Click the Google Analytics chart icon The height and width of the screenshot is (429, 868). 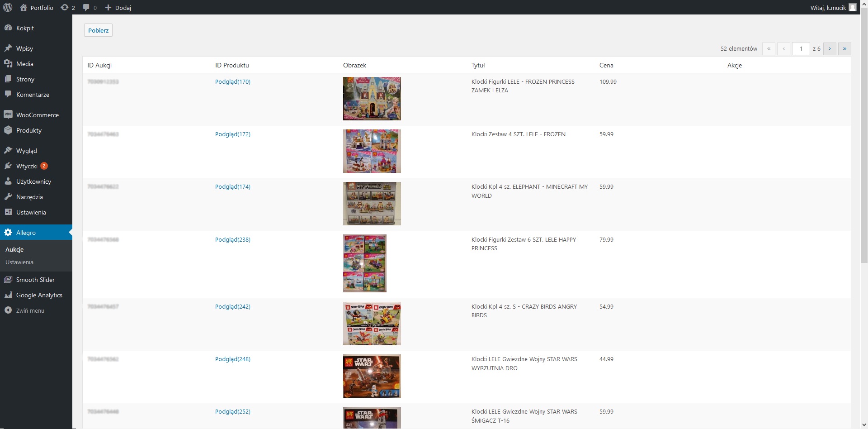pyautogui.click(x=8, y=295)
